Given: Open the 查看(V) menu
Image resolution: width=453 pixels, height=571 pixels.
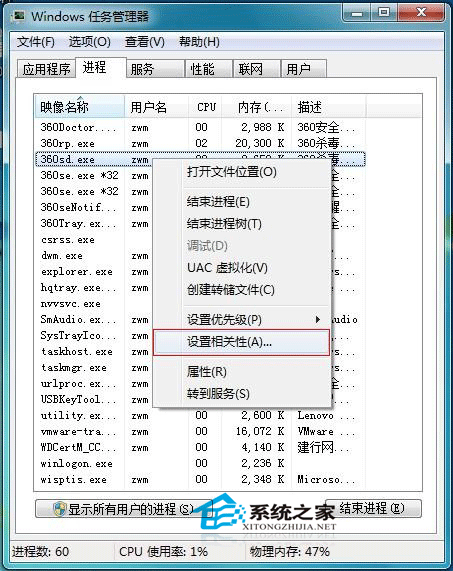Looking at the screenshot, I should (x=145, y=42).
